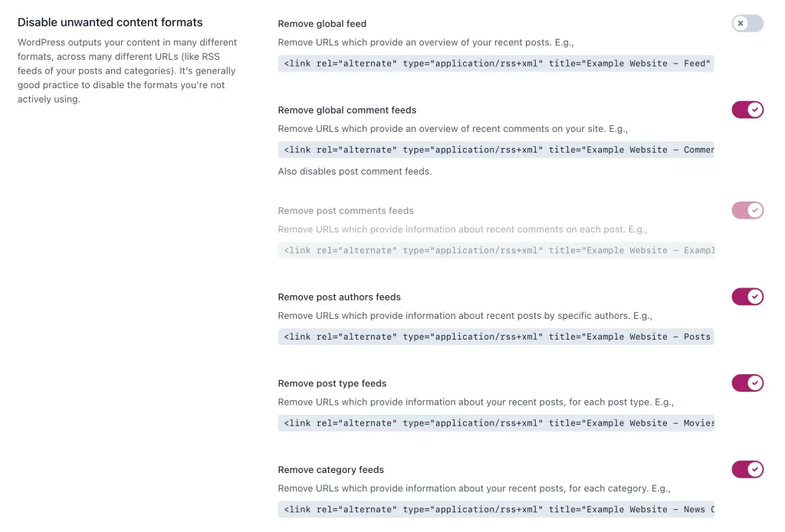Select the RSS link code sample under global feed
This screenshot has height=532, width=785.
tap(495, 64)
